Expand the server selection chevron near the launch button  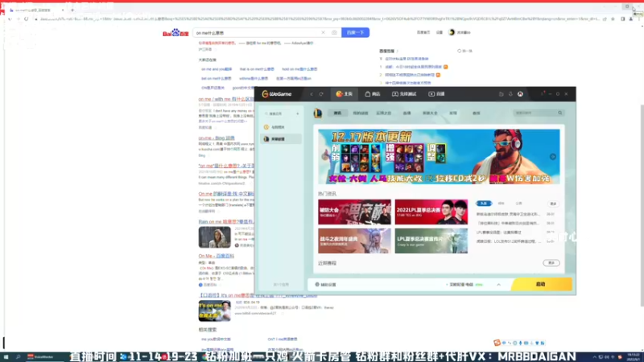(x=498, y=285)
